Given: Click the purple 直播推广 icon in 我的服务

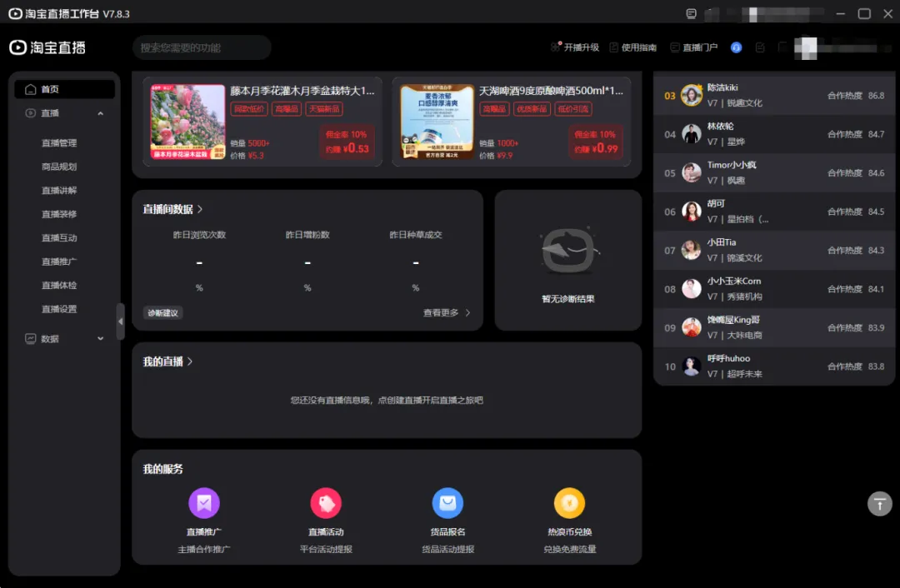Looking at the screenshot, I should (x=204, y=503).
